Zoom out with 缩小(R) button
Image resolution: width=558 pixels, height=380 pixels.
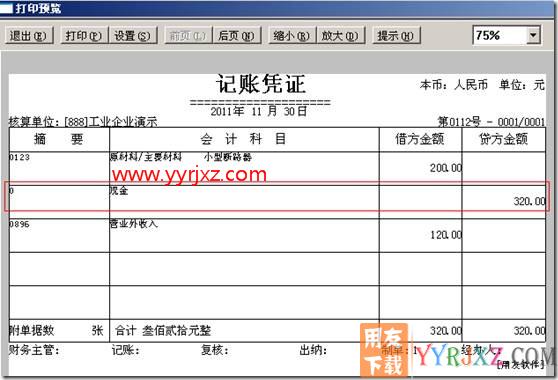tap(292, 35)
